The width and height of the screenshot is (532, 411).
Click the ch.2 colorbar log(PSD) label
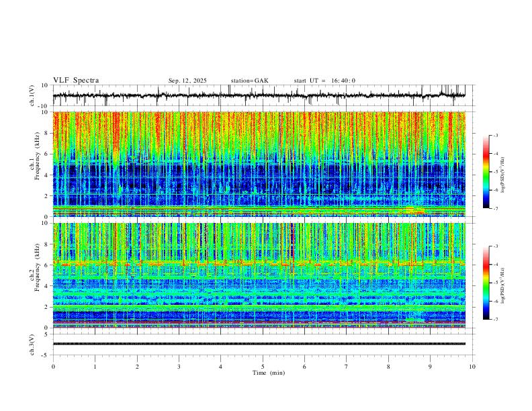(x=503, y=286)
